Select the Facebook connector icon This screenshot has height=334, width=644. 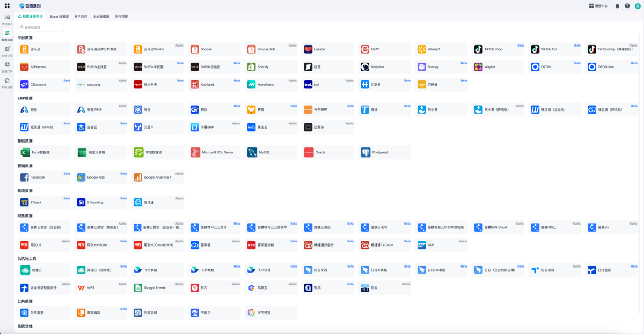[24, 177]
